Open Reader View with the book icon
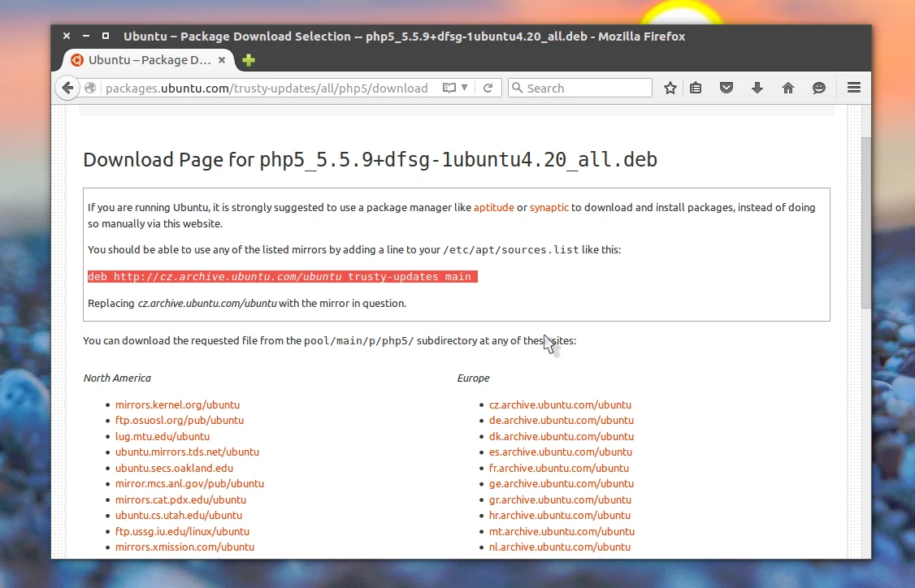The height and width of the screenshot is (588, 915). [x=449, y=88]
